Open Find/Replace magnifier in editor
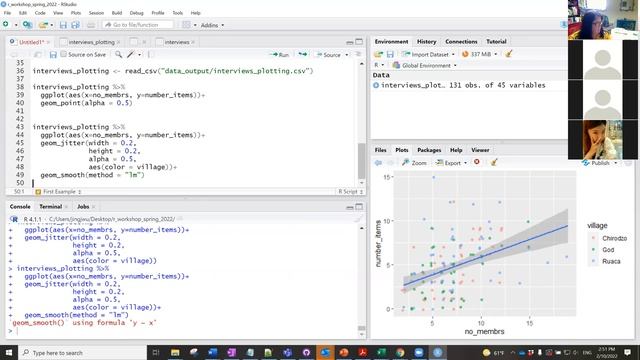 click(118, 54)
